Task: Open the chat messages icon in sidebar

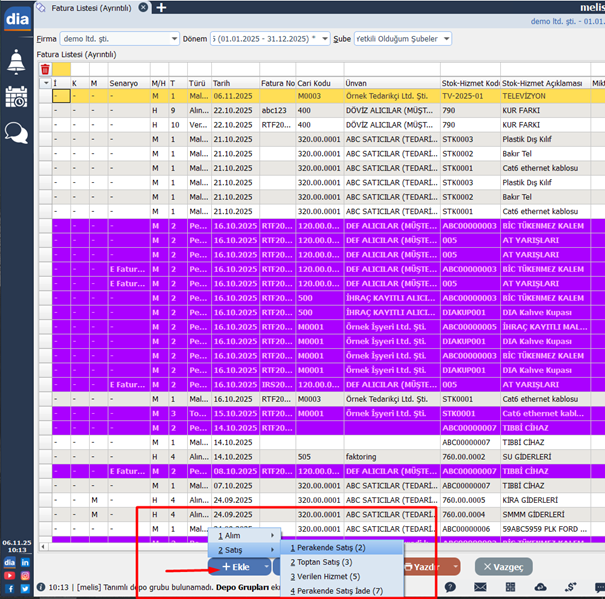Action: 16,132
